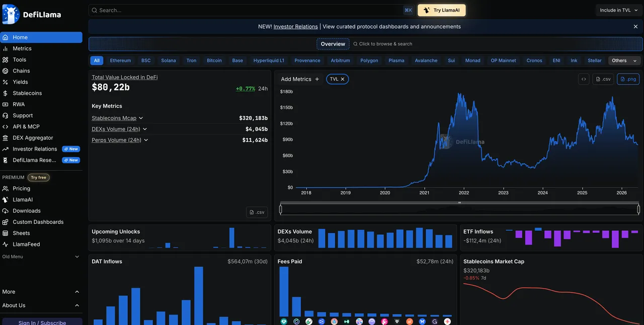This screenshot has width=644, height=325.
Task: Click the main search field
Action: click(x=252, y=10)
